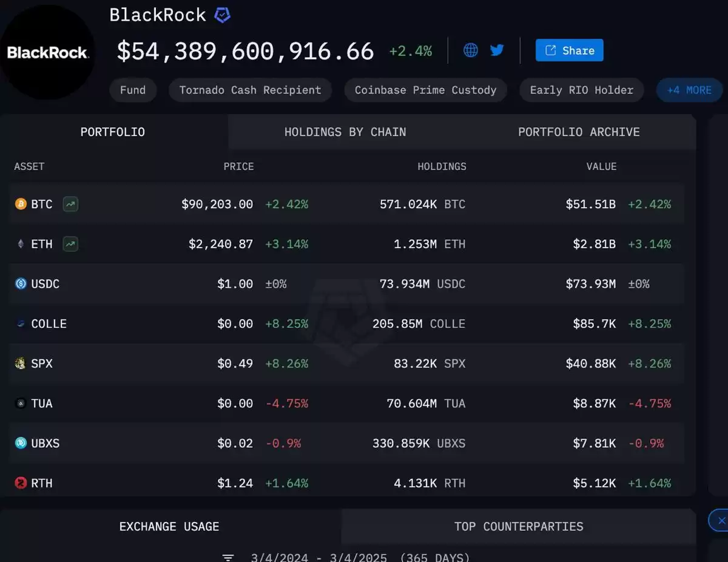Switch to the EXCHANGE USAGE tab

tap(169, 526)
